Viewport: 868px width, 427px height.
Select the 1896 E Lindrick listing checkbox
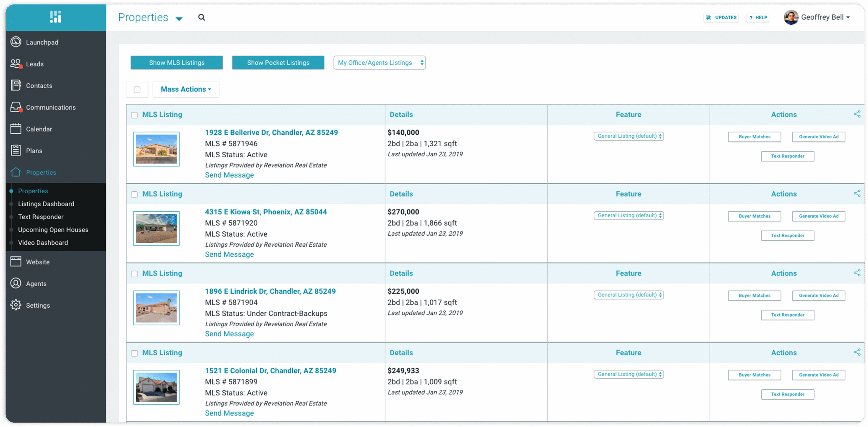(134, 274)
